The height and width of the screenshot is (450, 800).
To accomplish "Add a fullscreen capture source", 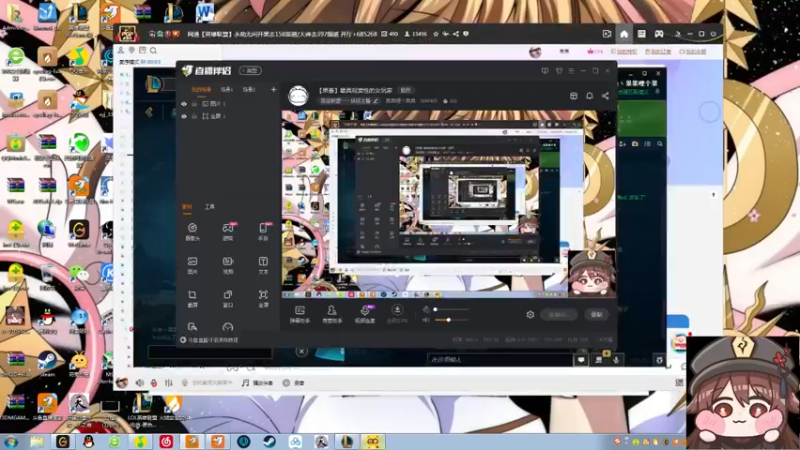I will point(263,298).
